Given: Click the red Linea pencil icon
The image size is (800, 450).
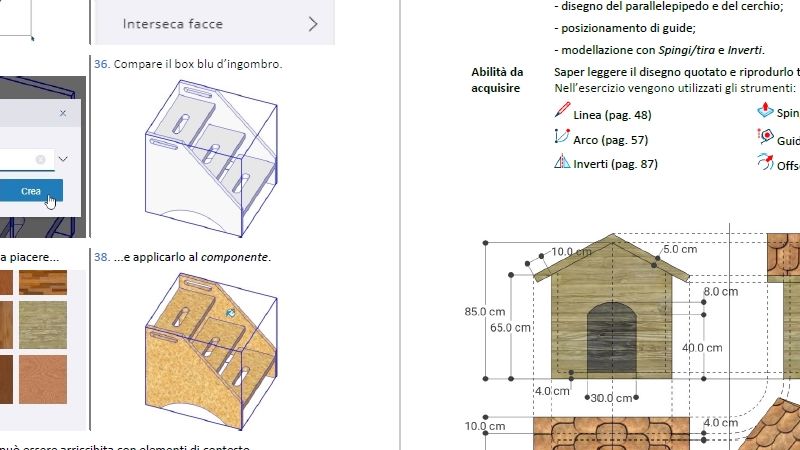Looking at the screenshot, I should tap(562, 110).
